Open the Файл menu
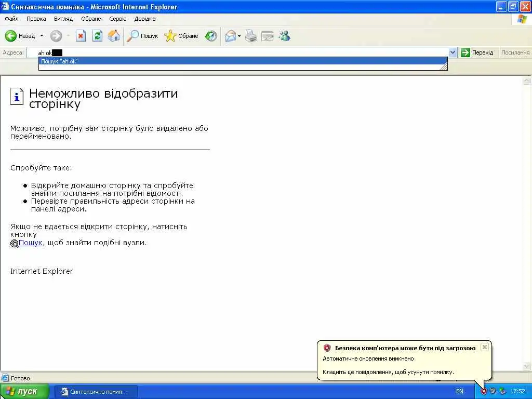532x399 pixels. coord(11,19)
